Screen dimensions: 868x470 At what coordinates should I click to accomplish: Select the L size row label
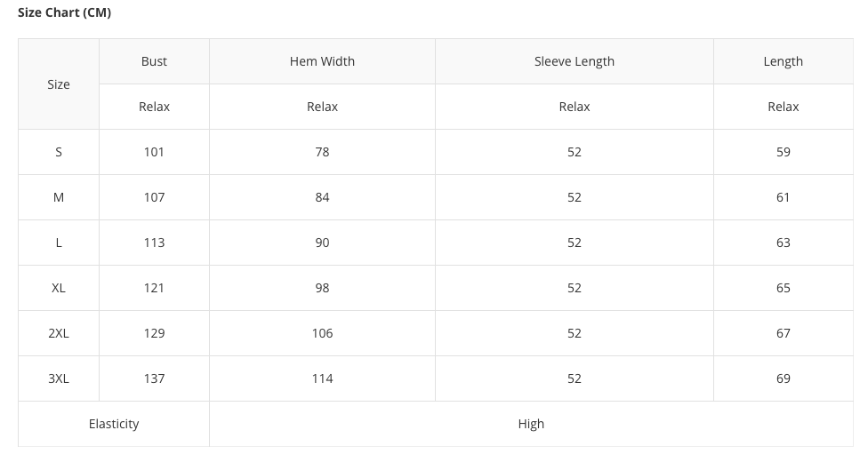59,243
